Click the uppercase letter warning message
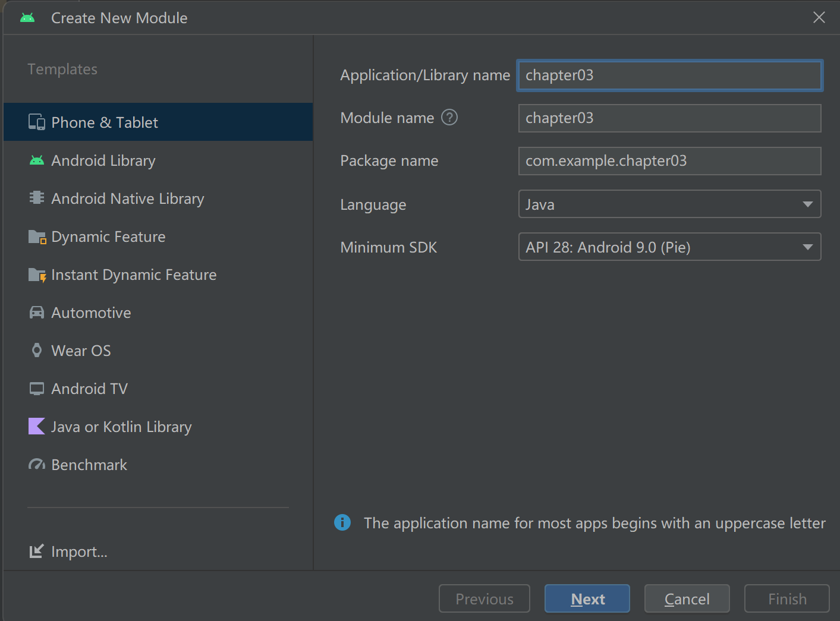This screenshot has height=621, width=840. [x=594, y=523]
